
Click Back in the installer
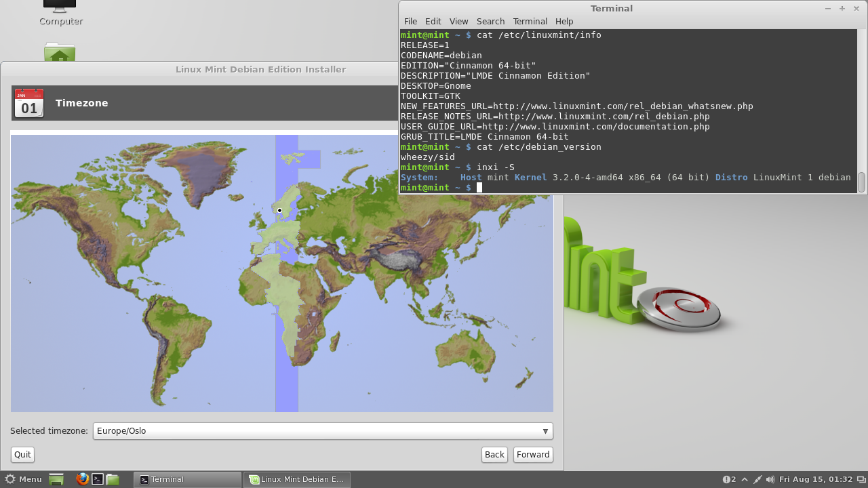coord(494,455)
